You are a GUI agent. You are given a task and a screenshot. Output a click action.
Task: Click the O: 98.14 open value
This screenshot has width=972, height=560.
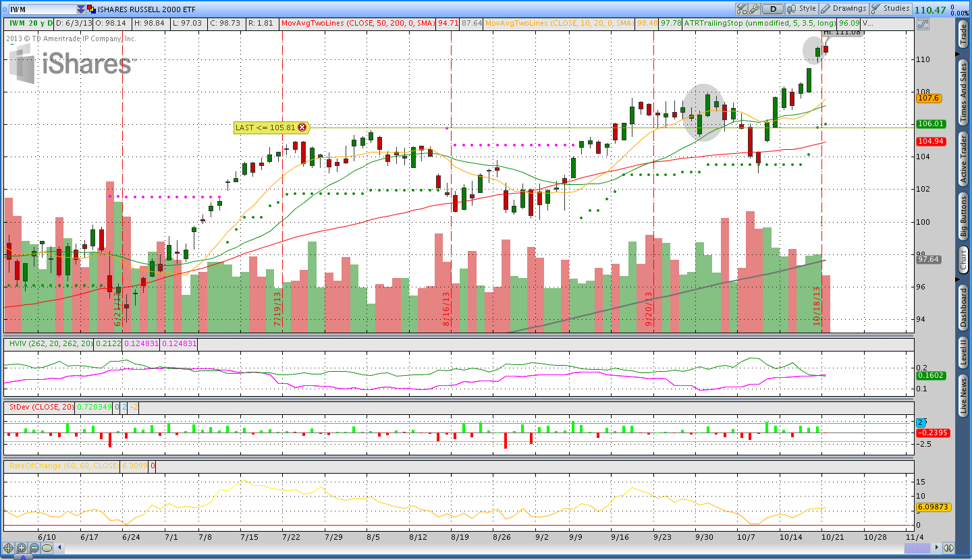click(111, 23)
